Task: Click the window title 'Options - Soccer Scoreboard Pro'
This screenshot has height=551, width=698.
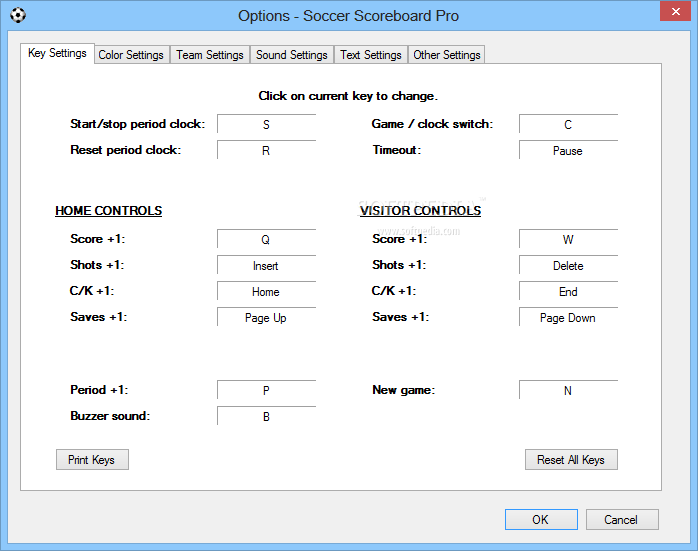Action: coord(348,16)
